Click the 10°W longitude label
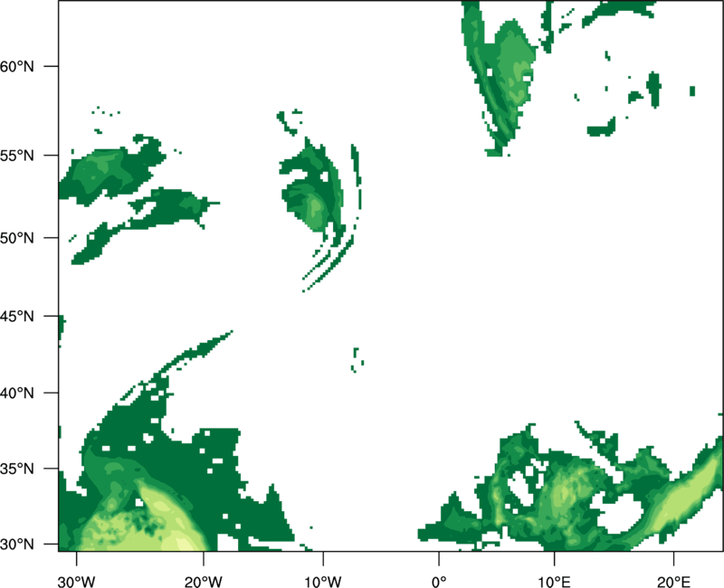Screen dimensions: 724x588 [323, 582]
